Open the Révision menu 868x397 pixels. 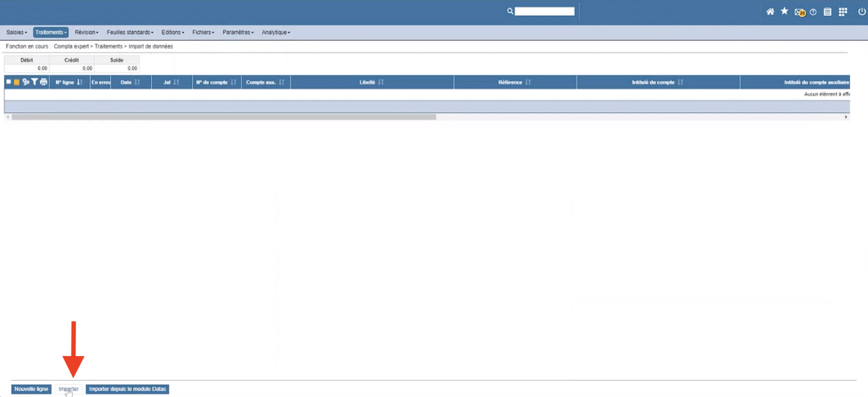(86, 32)
